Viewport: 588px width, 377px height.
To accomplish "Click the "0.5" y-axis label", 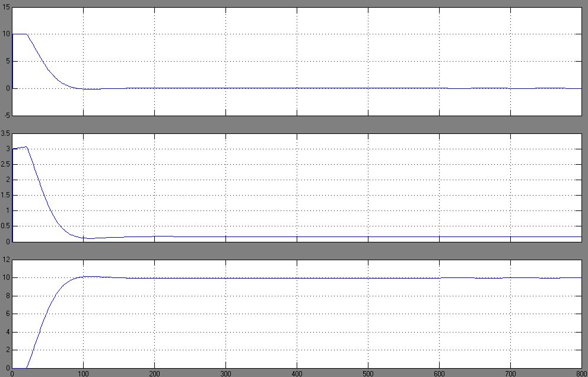I will click(5, 226).
